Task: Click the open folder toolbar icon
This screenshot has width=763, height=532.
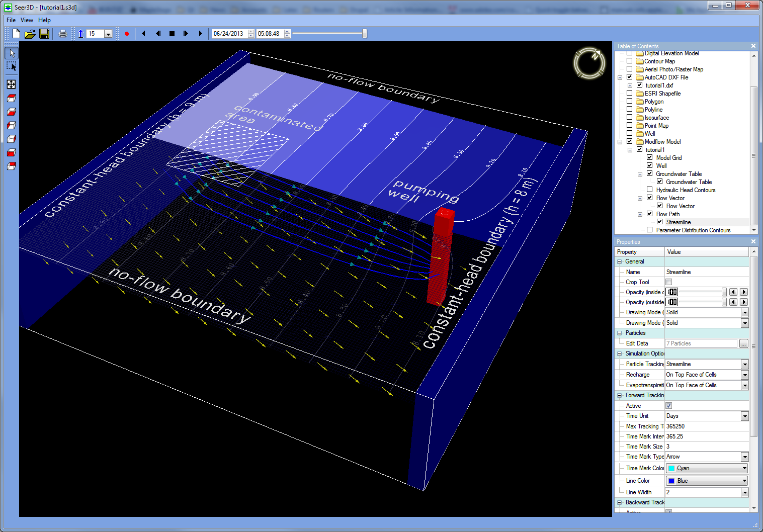Action: tap(30, 34)
